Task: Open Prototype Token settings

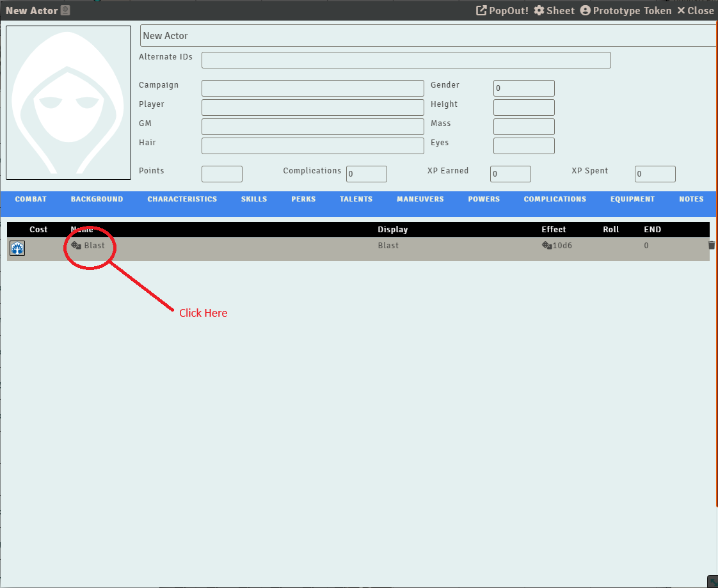Action: point(626,11)
